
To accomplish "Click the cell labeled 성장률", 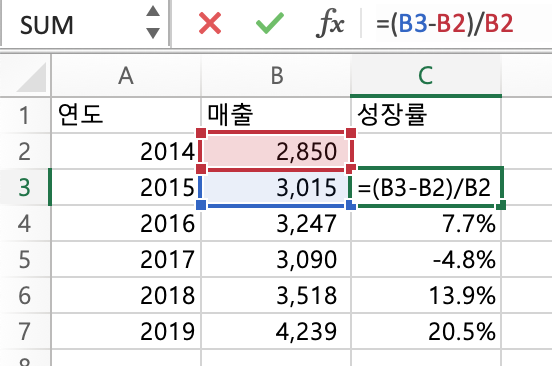I will point(426,115).
